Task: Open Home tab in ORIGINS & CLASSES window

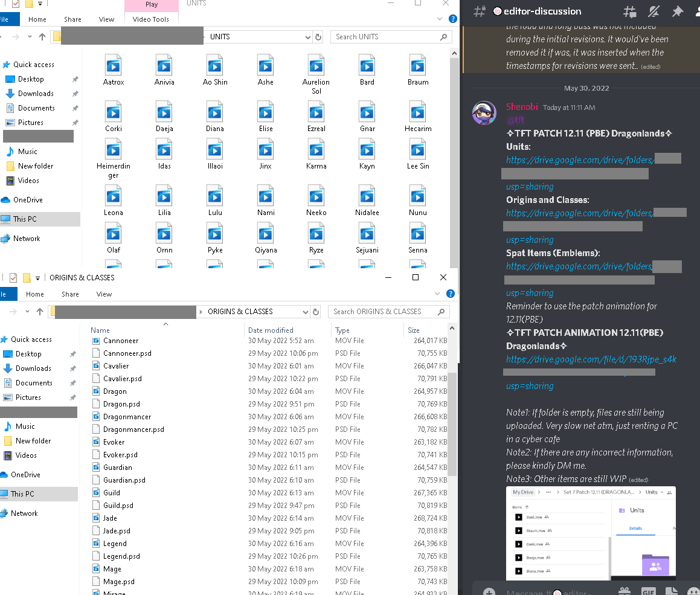Action: (x=35, y=294)
